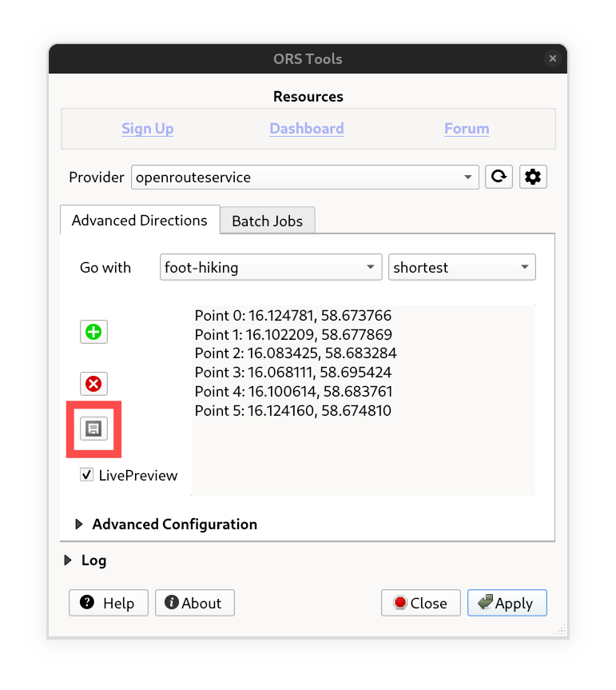Open provider settings gear icon
616x690 pixels.
point(533,177)
